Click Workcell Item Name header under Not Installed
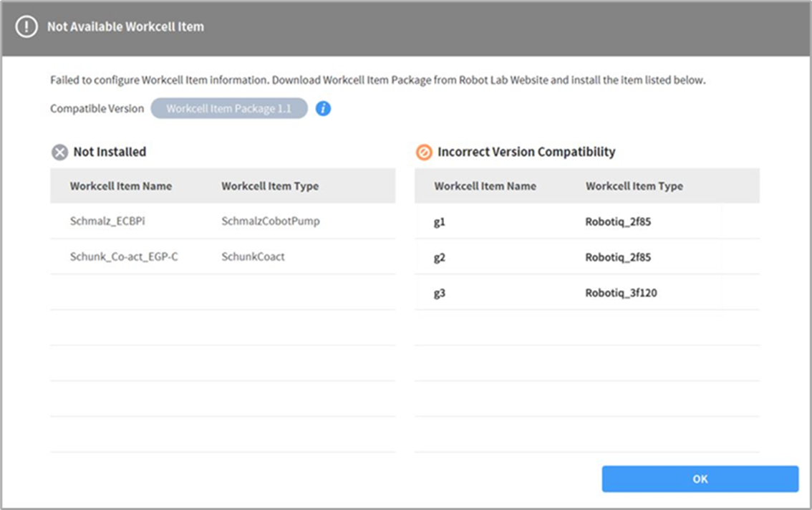Screen dimensions: 812x510 121,186
